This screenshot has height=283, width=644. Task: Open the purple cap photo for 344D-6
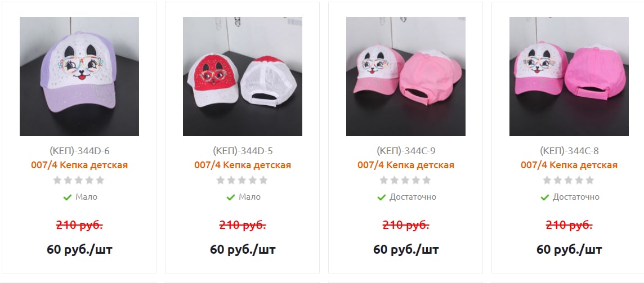(79, 77)
